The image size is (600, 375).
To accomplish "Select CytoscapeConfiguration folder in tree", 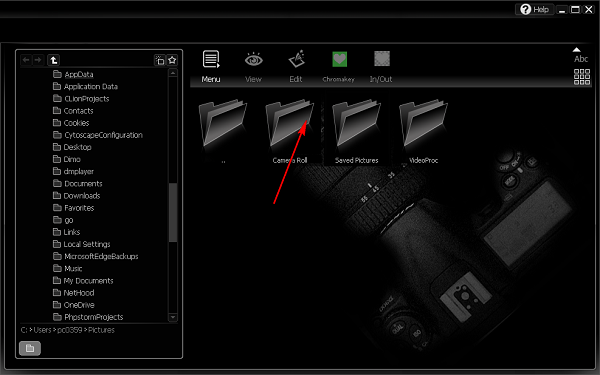I will pyautogui.click(x=98, y=135).
